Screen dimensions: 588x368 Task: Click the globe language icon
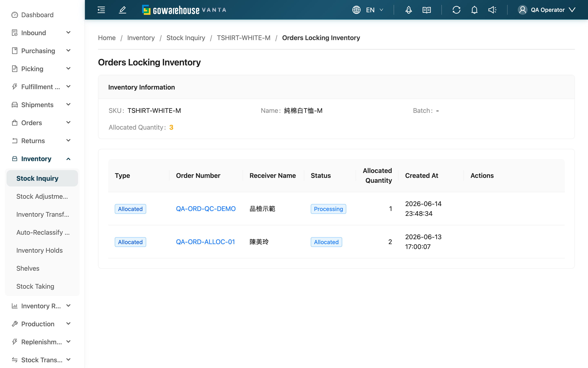356,10
